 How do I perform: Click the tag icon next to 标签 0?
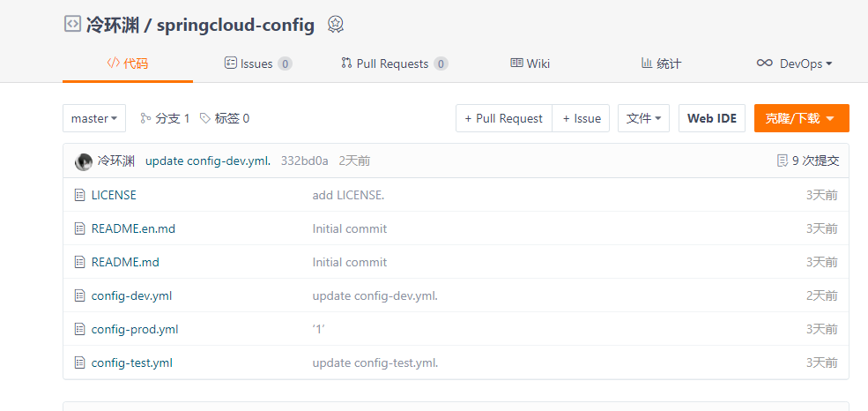click(x=205, y=118)
